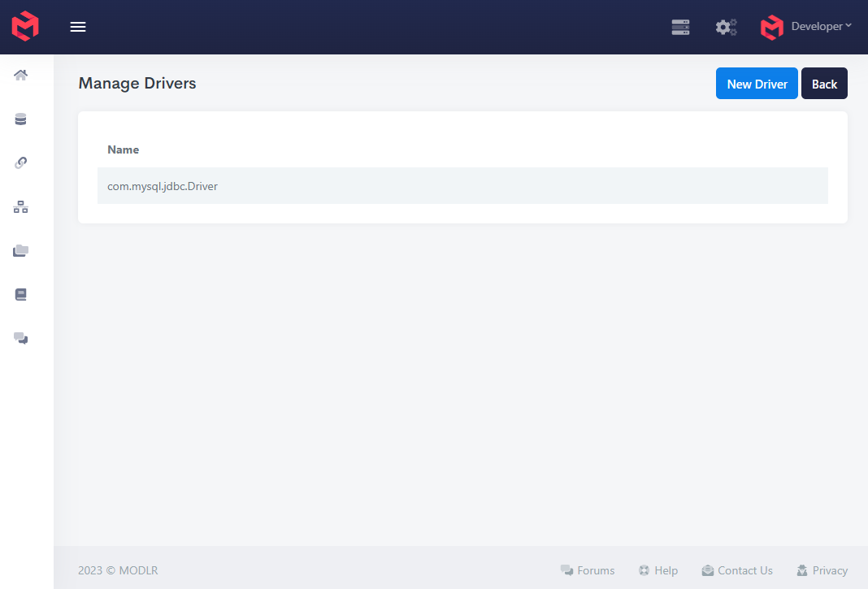Open the folders icon in the sidebar
The image size is (868, 589).
20,250
